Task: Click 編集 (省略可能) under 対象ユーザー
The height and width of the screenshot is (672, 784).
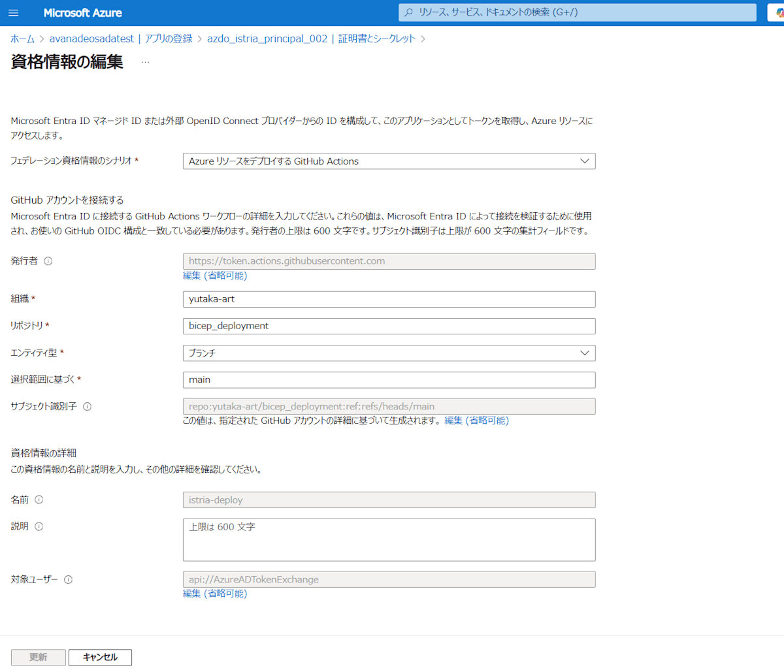Action: coord(215,594)
